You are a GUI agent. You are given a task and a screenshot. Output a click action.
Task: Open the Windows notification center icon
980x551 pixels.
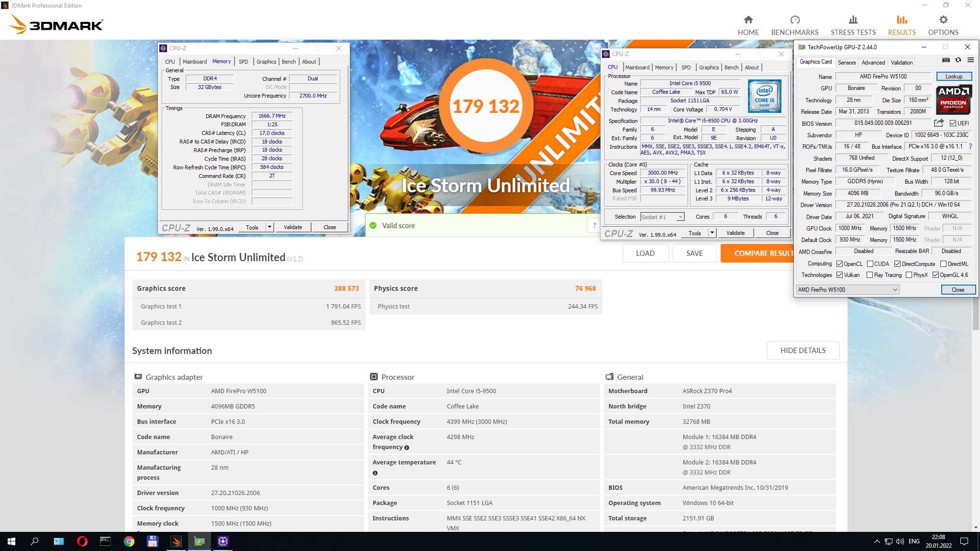[965, 541]
